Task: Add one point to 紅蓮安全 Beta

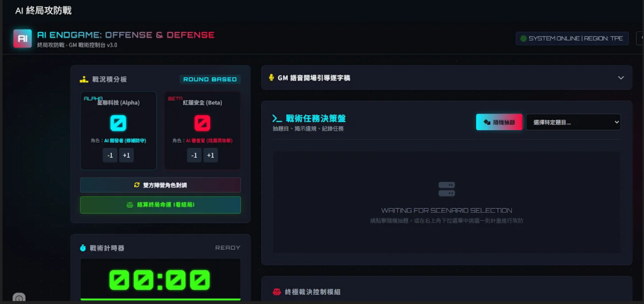Action: (x=210, y=155)
